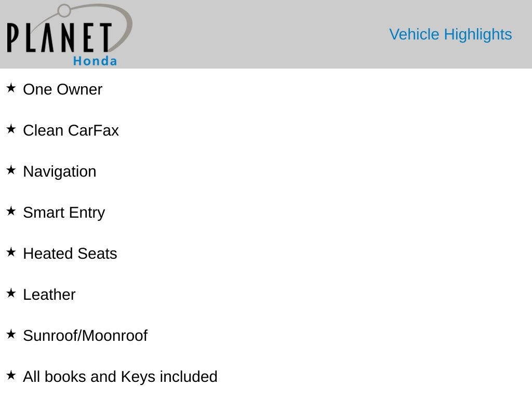Viewport: 532px width, 399px height.
Task: Select the Smart Entry highlight text
Action: point(64,213)
